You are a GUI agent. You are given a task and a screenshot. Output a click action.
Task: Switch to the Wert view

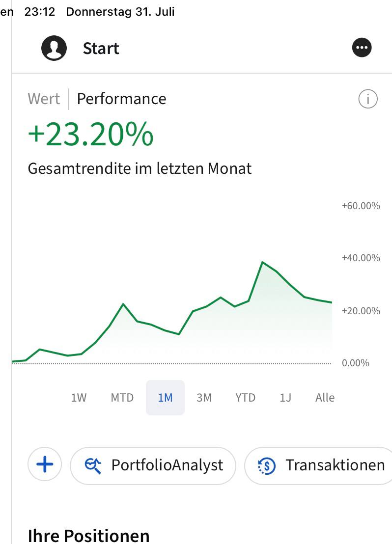[x=44, y=99]
